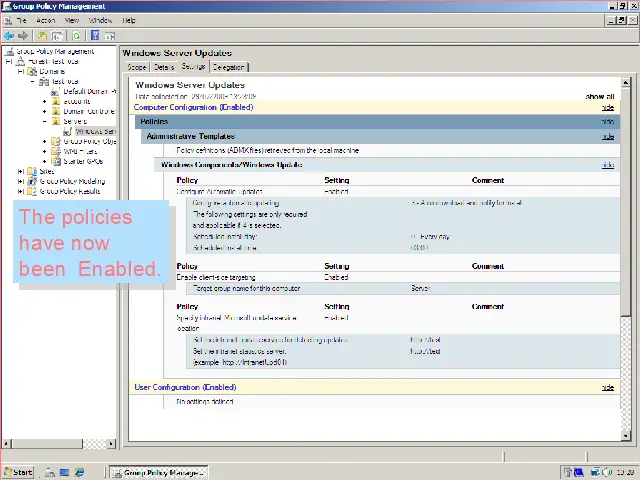The width and height of the screenshot is (640, 480).
Task: Click the Sites node icon
Action: (32, 171)
